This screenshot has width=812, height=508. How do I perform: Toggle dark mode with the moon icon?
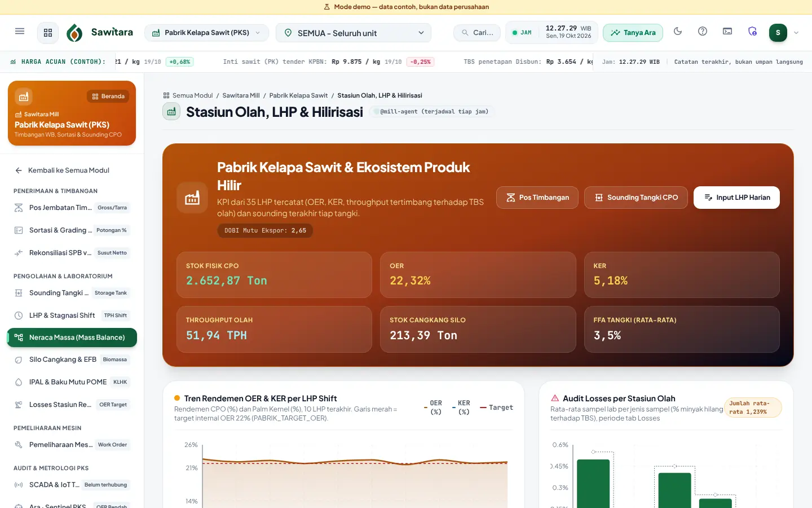pyautogui.click(x=678, y=32)
